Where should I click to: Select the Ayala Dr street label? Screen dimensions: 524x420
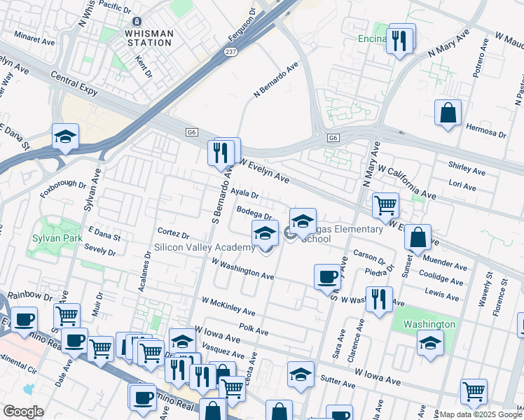tap(245, 193)
